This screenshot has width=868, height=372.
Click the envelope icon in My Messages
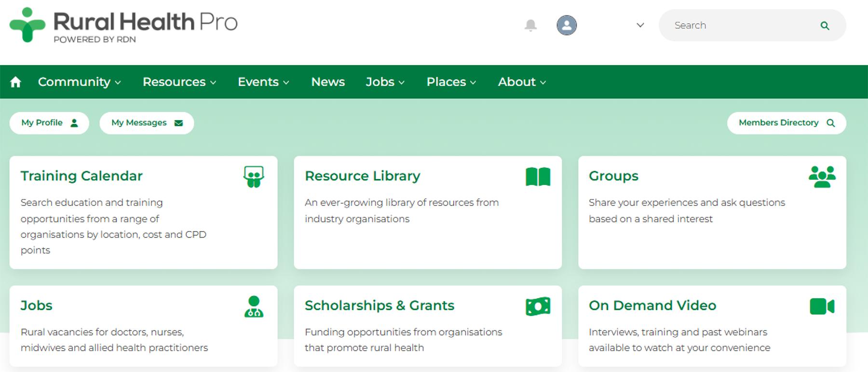pyautogui.click(x=178, y=123)
